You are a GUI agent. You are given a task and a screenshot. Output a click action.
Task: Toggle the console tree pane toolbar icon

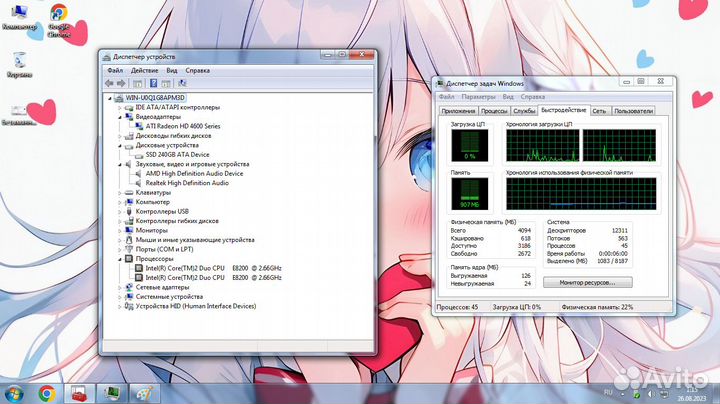tap(137, 83)
